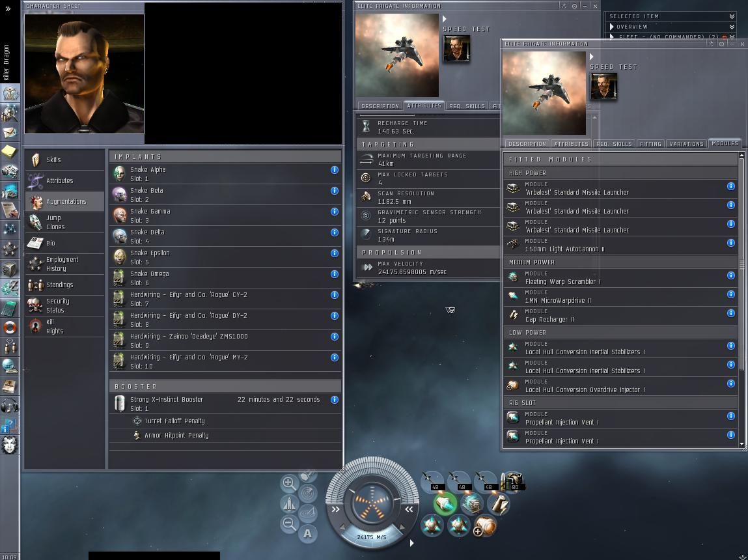
Task: Open Jump Clones section of character sheet
Action: pos(64,222)
